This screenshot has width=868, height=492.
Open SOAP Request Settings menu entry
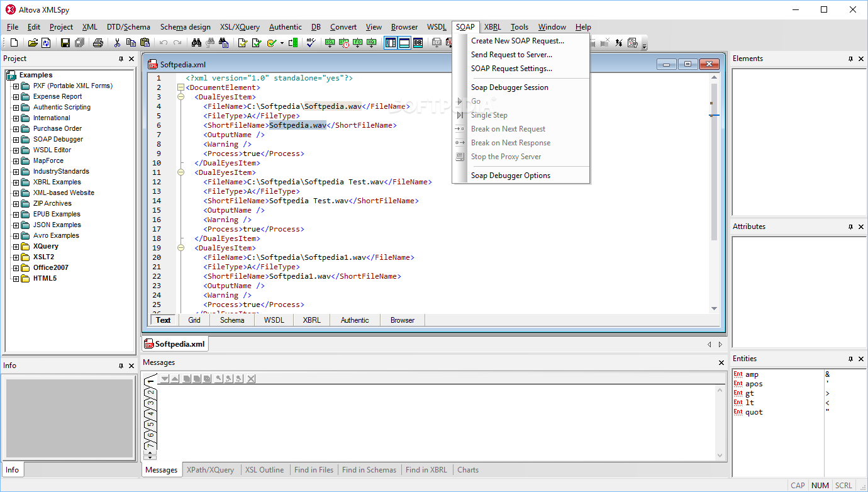click(521, 69)
